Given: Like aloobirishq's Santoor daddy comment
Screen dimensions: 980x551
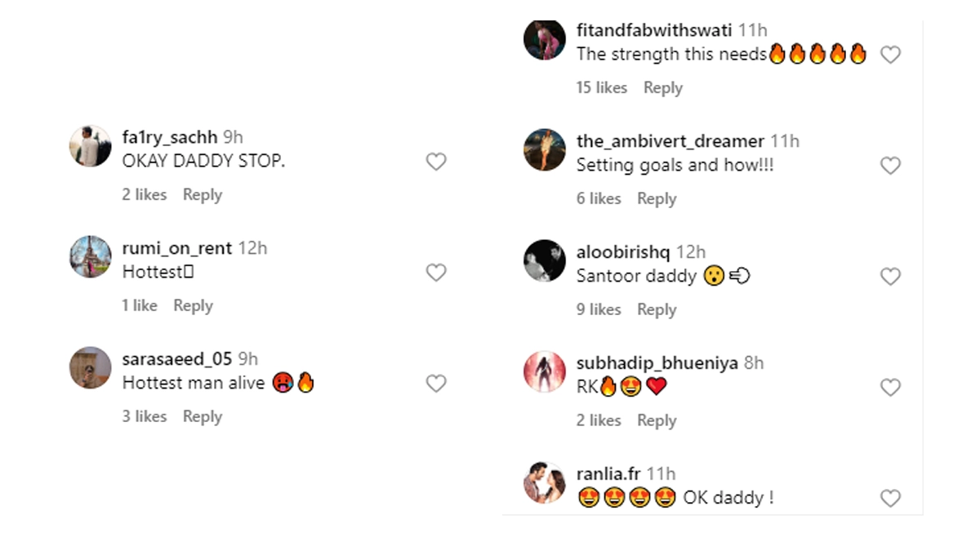Looking at the screenshot, I should pos(890,277).
